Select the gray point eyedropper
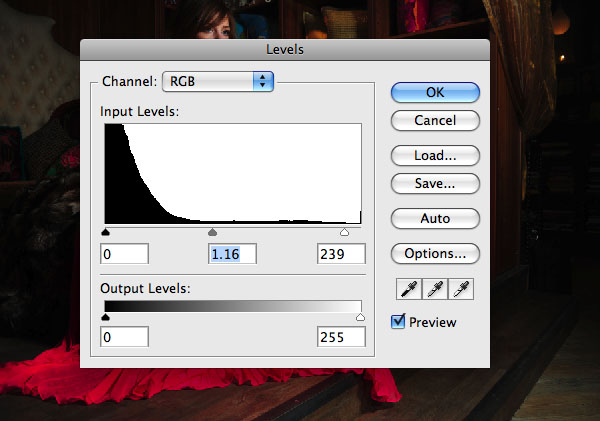Image resolution: width=600 pixels, height=421 pixels. (x=435, y=289)
